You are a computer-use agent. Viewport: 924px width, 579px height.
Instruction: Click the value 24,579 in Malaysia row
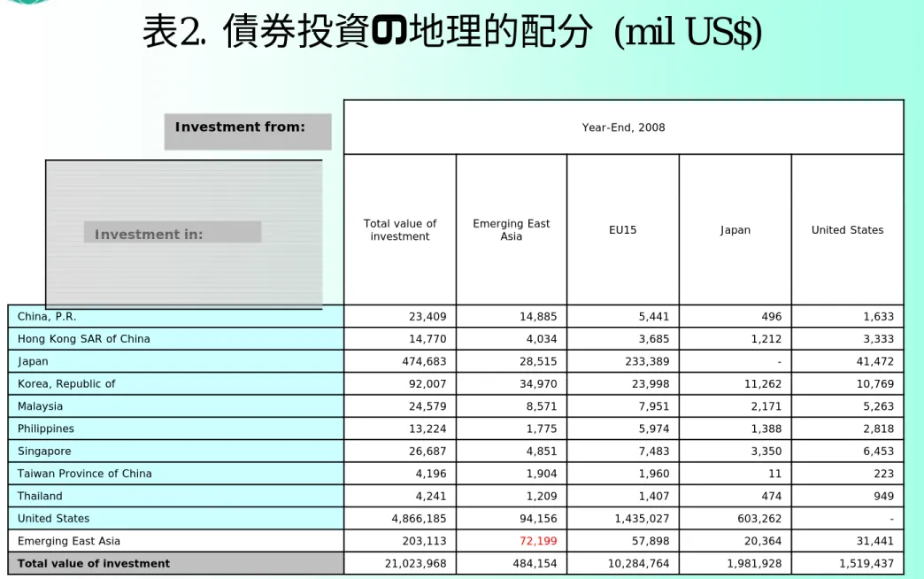427,406
